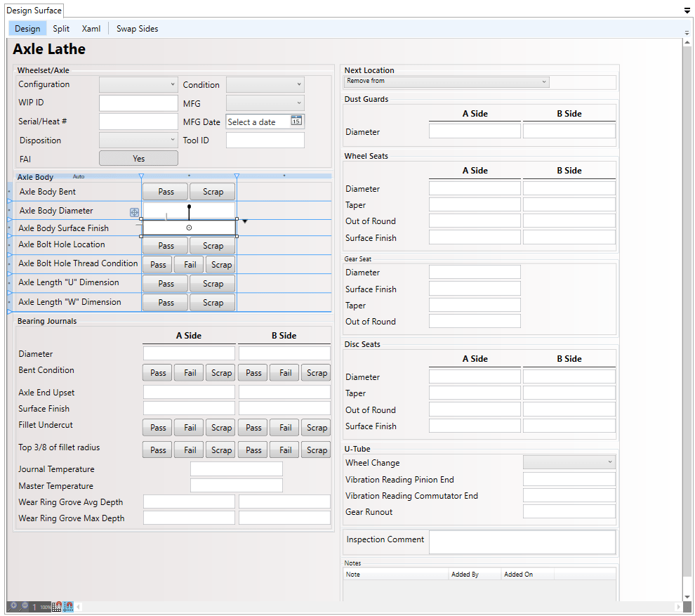Open the Wheel Change dropdown
695x616 pixels.
(569, 462)
